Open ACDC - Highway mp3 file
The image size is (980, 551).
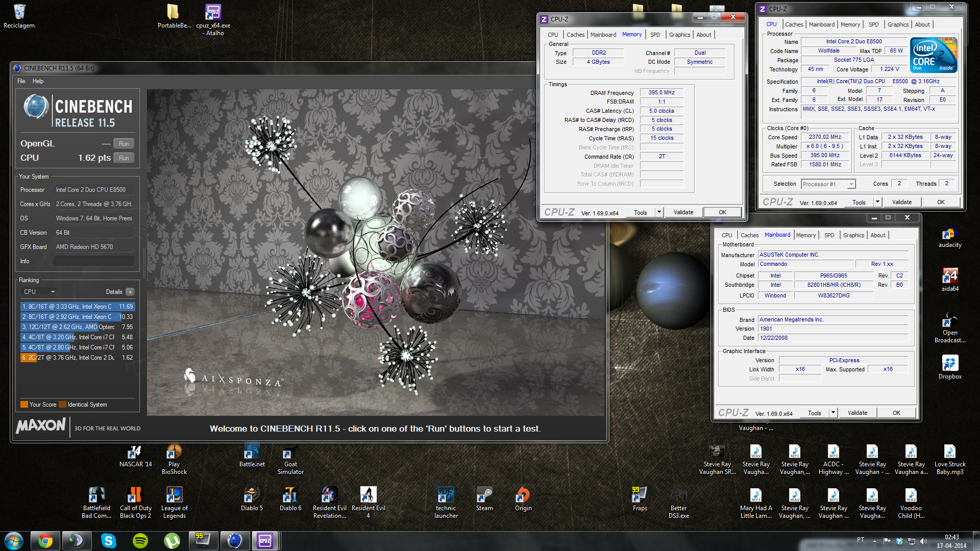(834, 460)
